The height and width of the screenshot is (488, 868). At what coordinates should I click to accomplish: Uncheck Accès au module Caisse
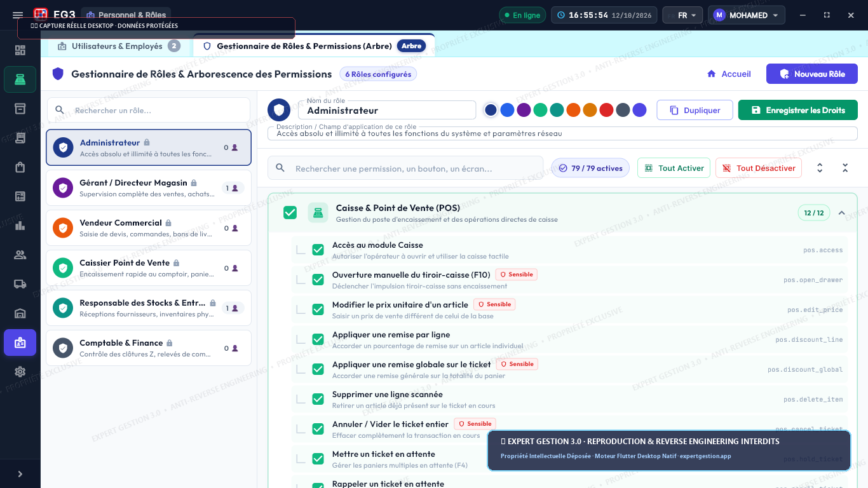click(x=318, y=250)
